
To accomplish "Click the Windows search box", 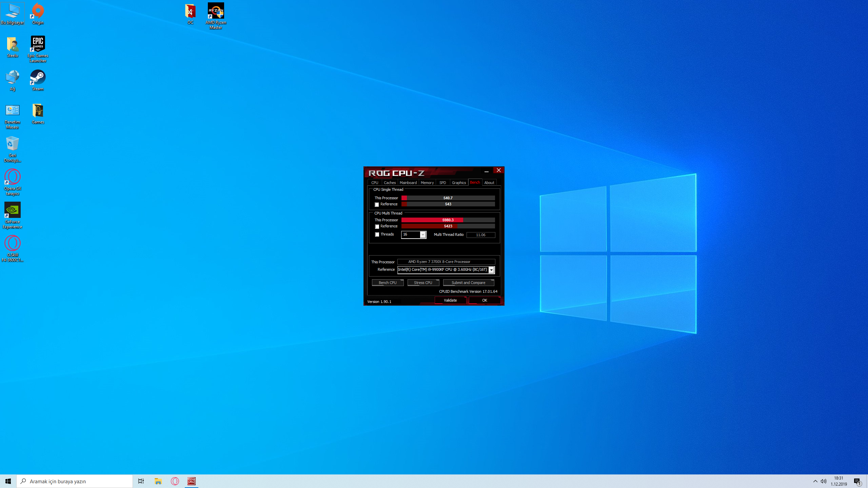I will tap(75, 481).
